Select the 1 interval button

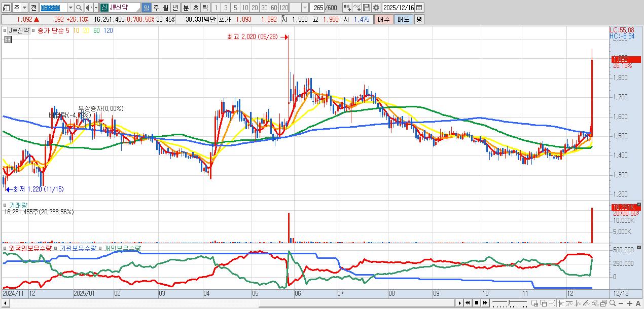pyautogui.click(x=216, y=8)
